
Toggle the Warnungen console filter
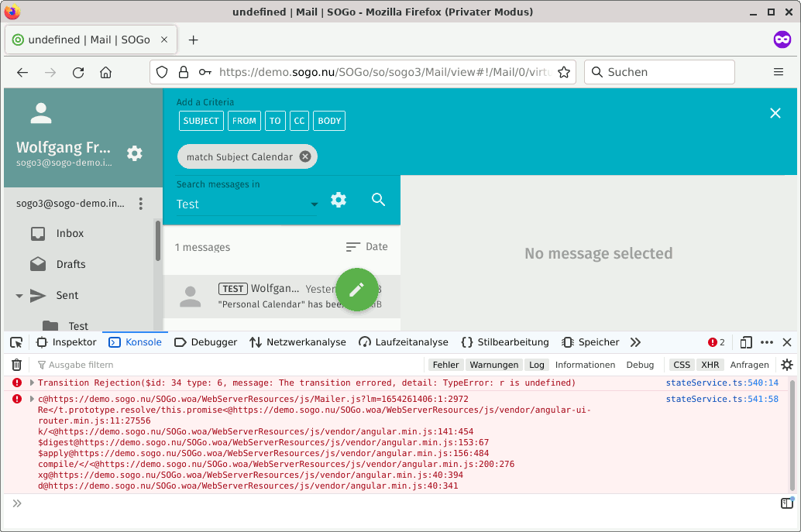click(493, 365)
